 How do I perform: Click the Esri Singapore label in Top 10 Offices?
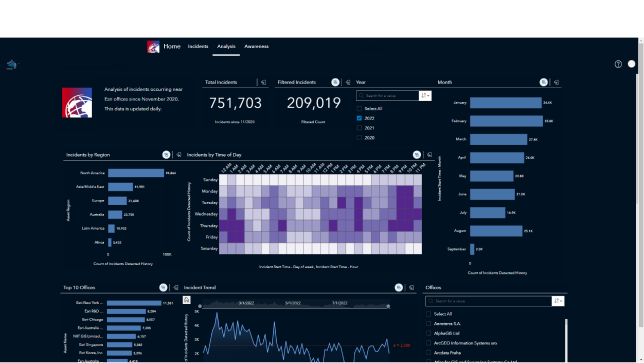coord(91,345)
